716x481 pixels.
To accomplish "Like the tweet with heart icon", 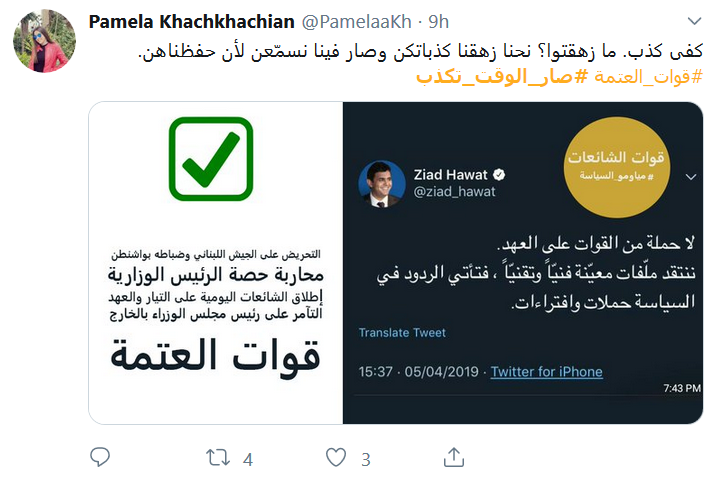I will [336, 457].
